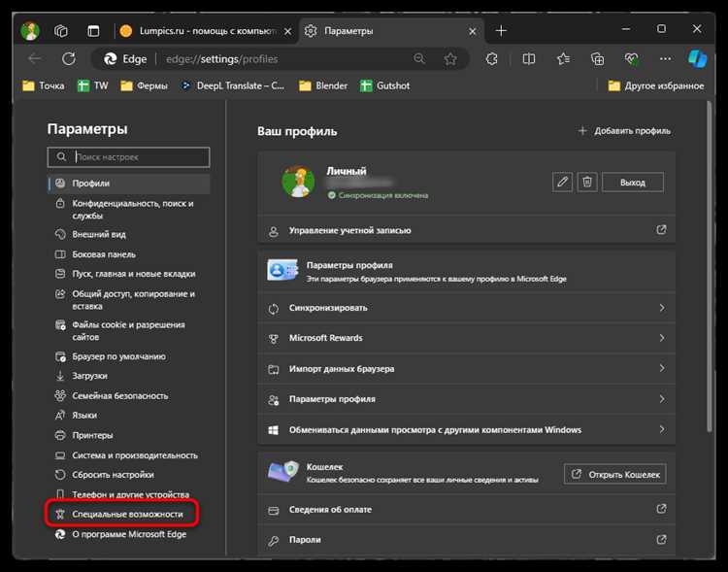The image size is (728, 572).
Task: Open Extensions puzzle icon
Action: click(492, 59)
